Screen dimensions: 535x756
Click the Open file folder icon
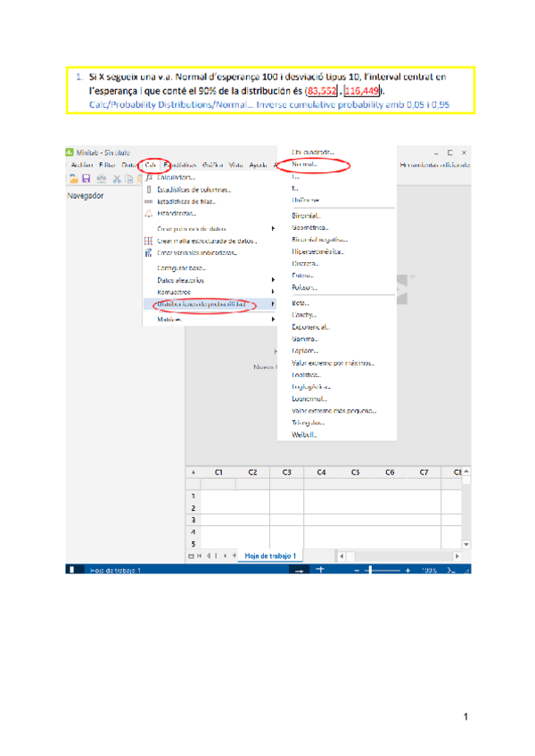pyautogui.click(x=74, y=179)
